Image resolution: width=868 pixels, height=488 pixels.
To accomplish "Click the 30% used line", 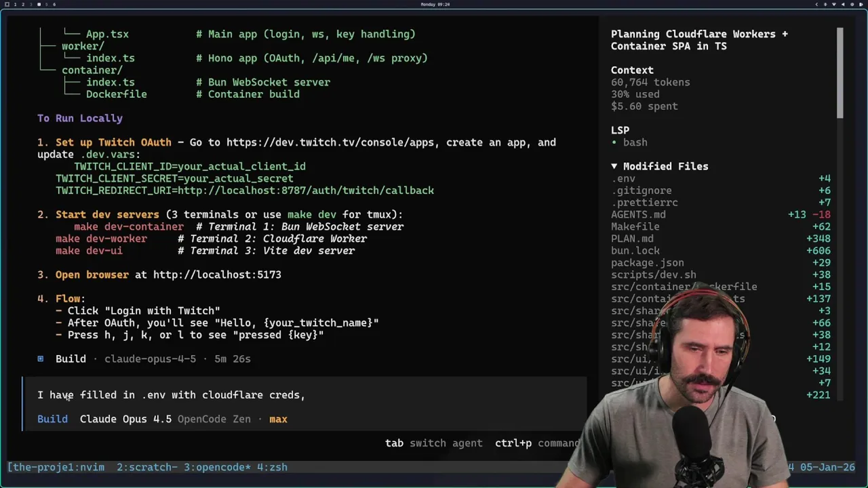I will pos(635,94).
